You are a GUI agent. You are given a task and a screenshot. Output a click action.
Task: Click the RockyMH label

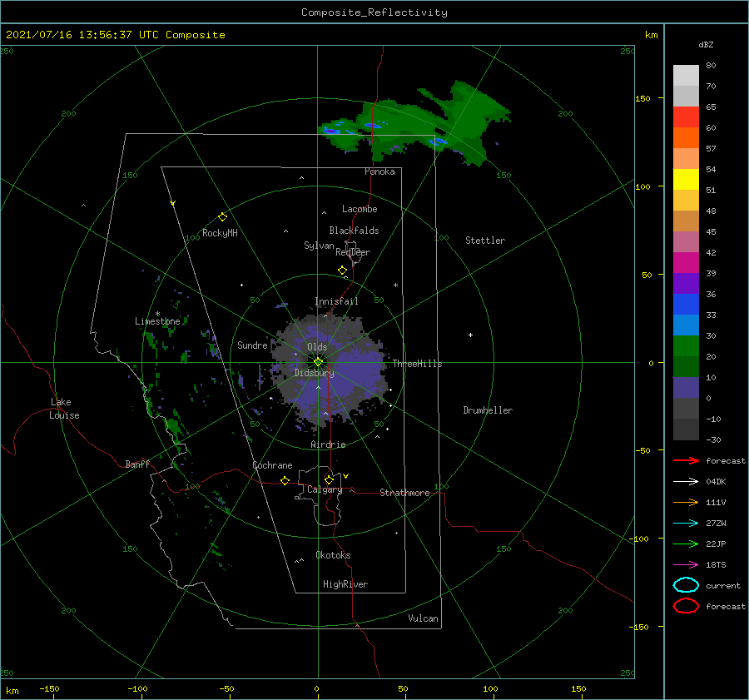coord(220,233)
